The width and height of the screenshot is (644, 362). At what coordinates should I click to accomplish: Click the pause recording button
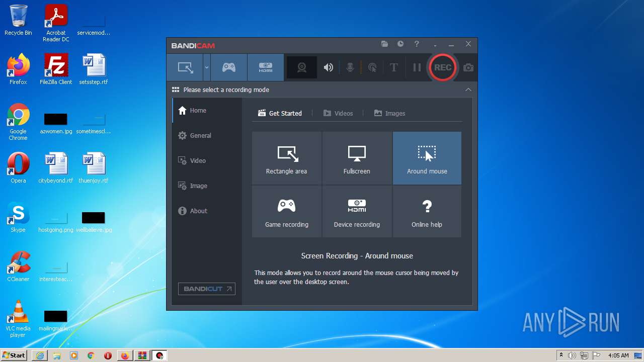click(417, 67)
